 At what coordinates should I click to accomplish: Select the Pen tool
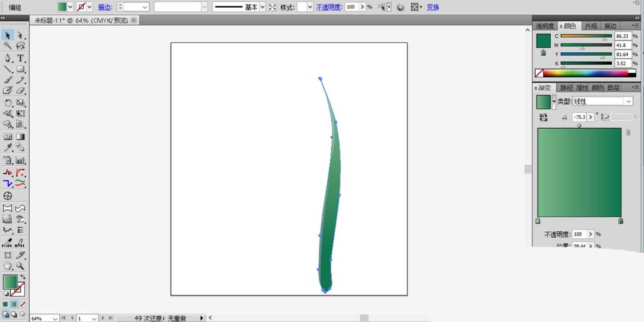click(x=8, y=59)
